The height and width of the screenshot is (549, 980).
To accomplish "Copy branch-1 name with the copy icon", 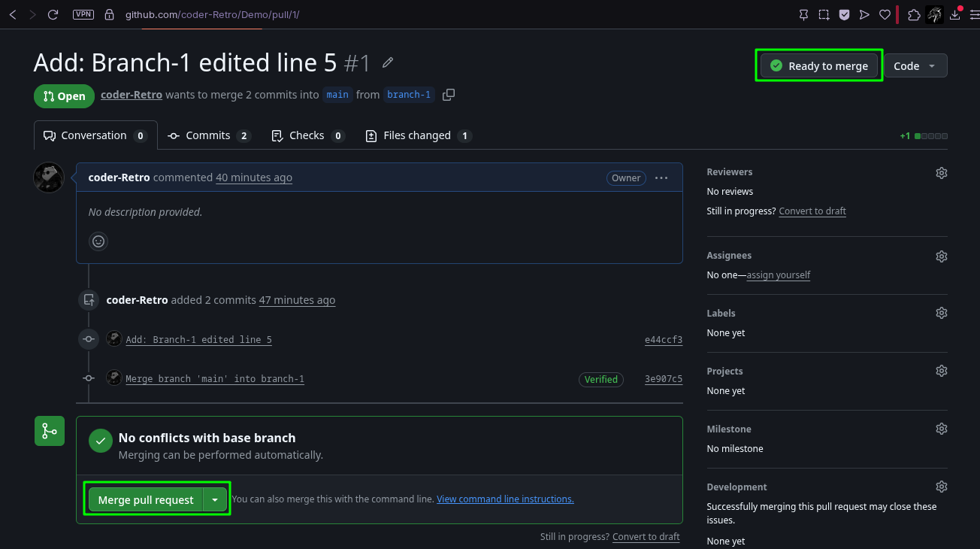I will pos(449,95).
